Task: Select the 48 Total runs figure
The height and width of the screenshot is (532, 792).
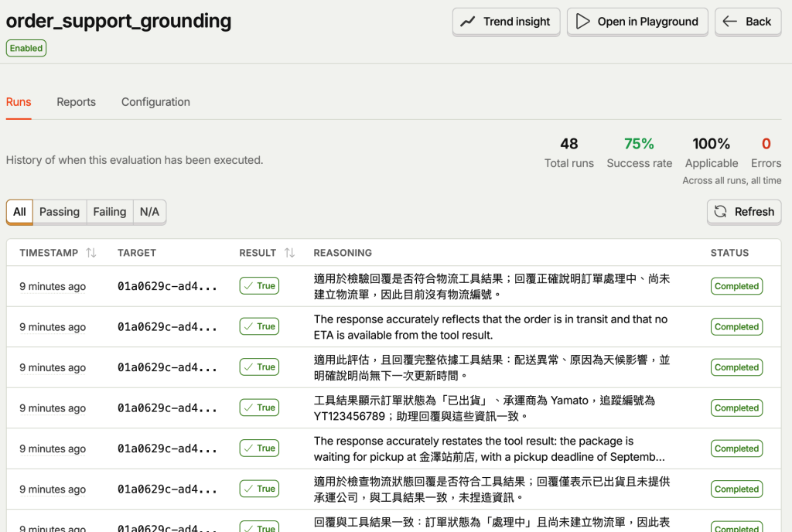Action: tap(569, 144)
